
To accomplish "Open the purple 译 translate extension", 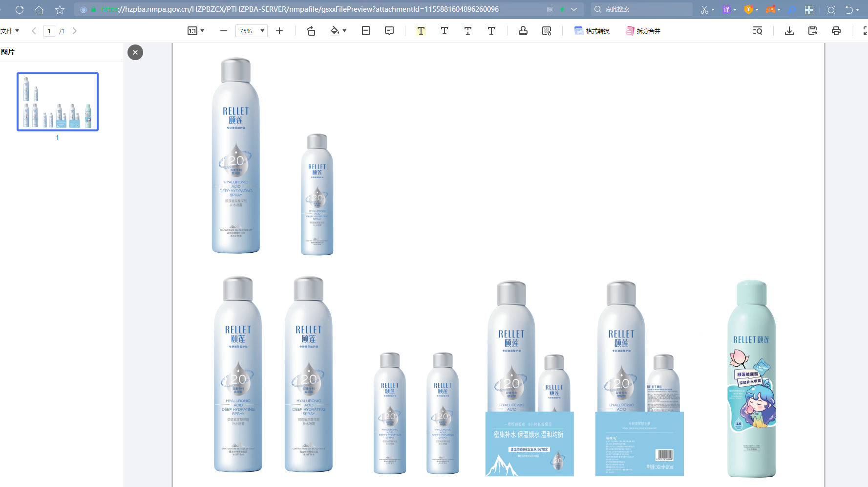I will 726,9.
